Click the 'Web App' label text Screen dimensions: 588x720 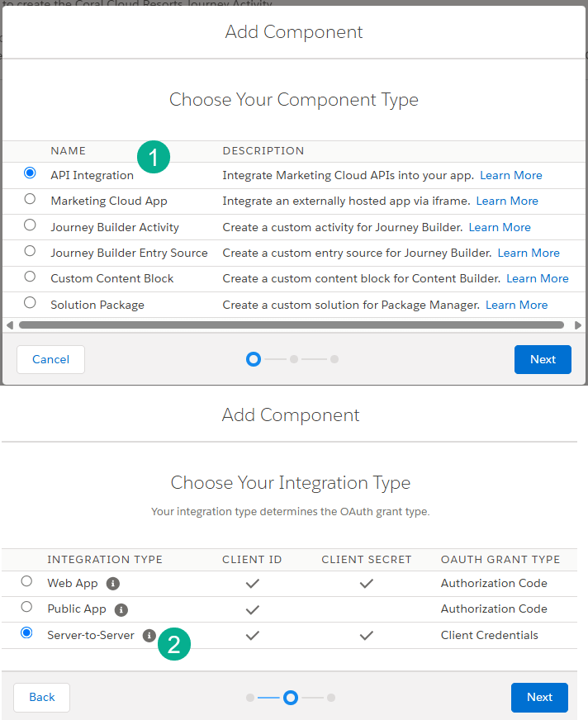73,583
